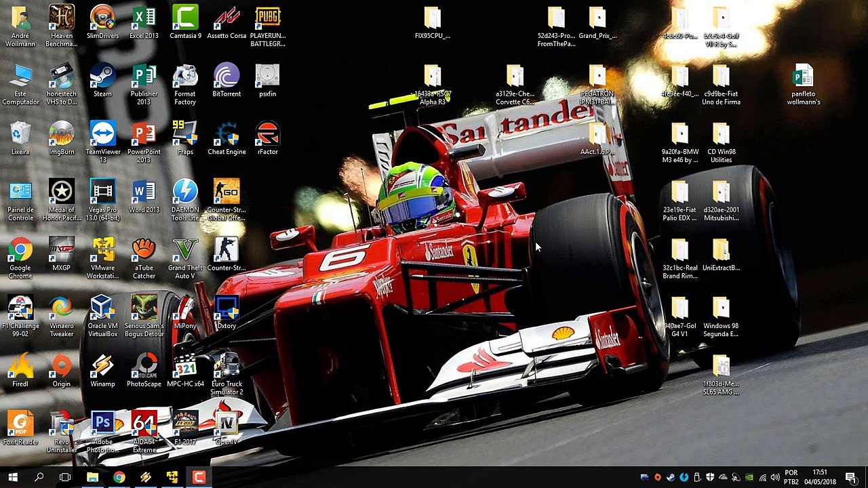Select the OpenIV desktop icon

coord(226,428)
